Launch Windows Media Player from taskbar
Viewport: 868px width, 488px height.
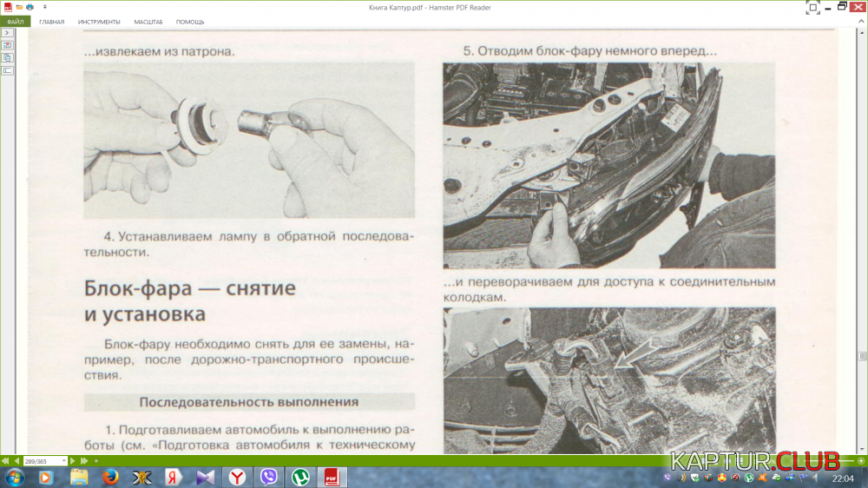(x=45, y=477)
